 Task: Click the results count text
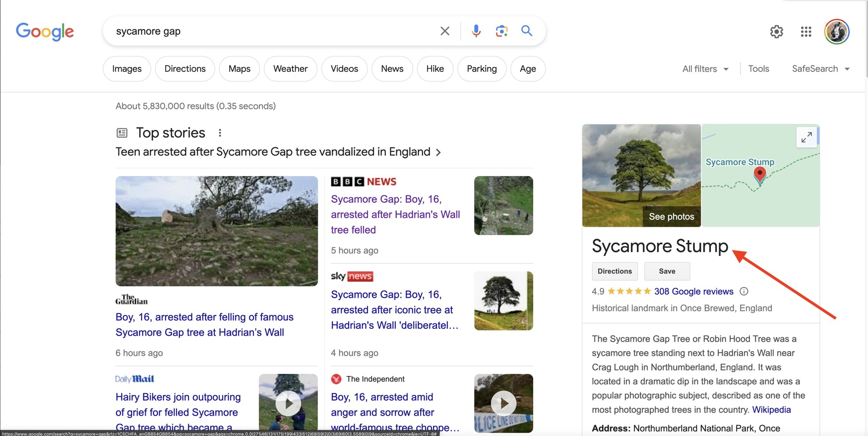coord(195,106)
